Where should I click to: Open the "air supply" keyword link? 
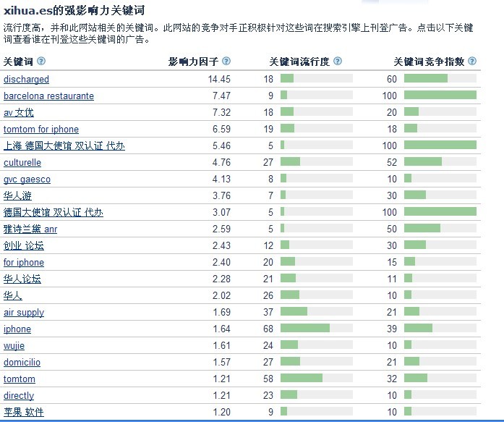point(24,313)
